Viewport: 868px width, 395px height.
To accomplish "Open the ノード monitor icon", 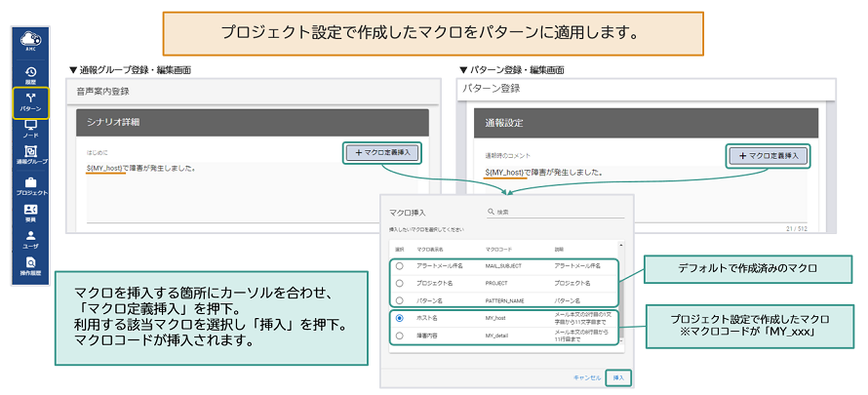I will (30, 130).
